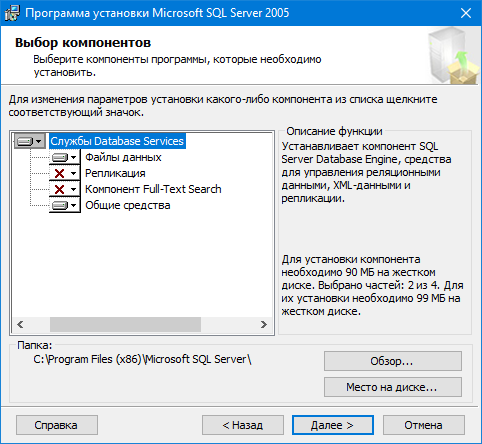
Task: Open the Общие средства install-state dropdown
Action: tap(65, 205)
